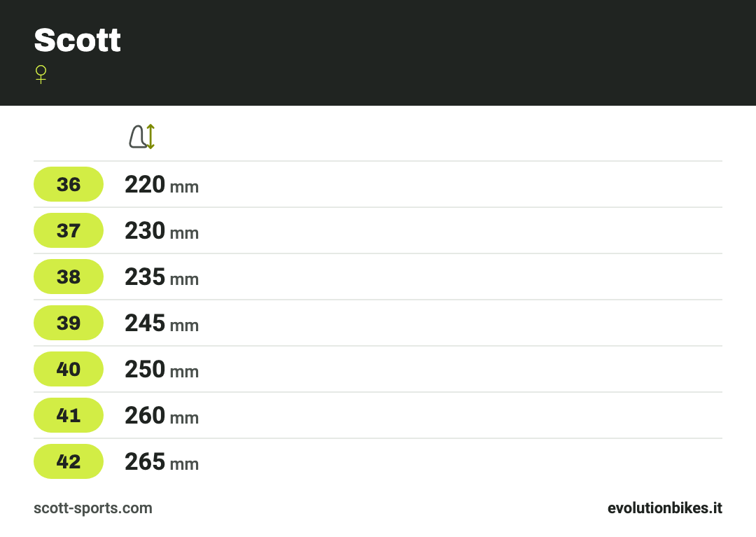This screenshot has width=756, height=537.
Task: Select size 37 badge
Action: pyautogui.click(x=69, y=230)
